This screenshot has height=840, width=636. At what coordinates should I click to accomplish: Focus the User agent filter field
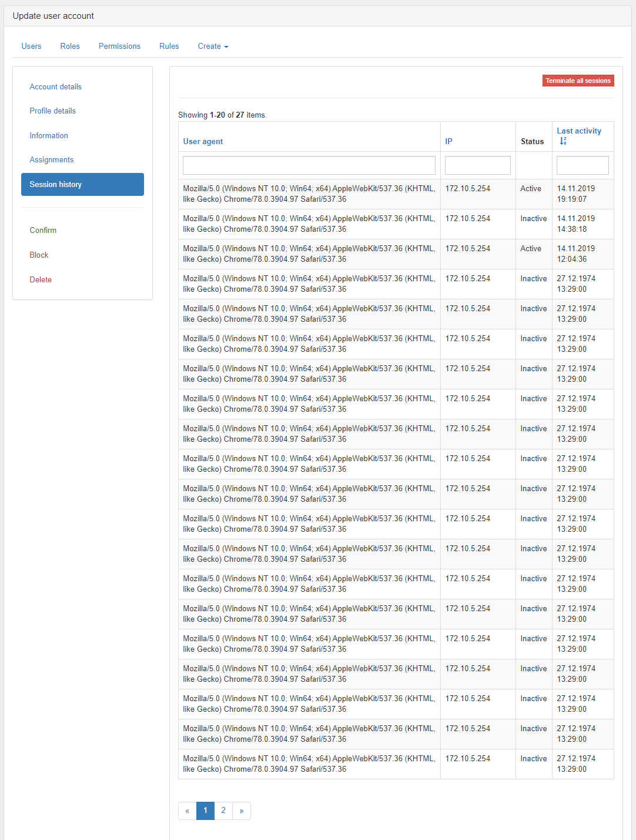coord(309,165)
